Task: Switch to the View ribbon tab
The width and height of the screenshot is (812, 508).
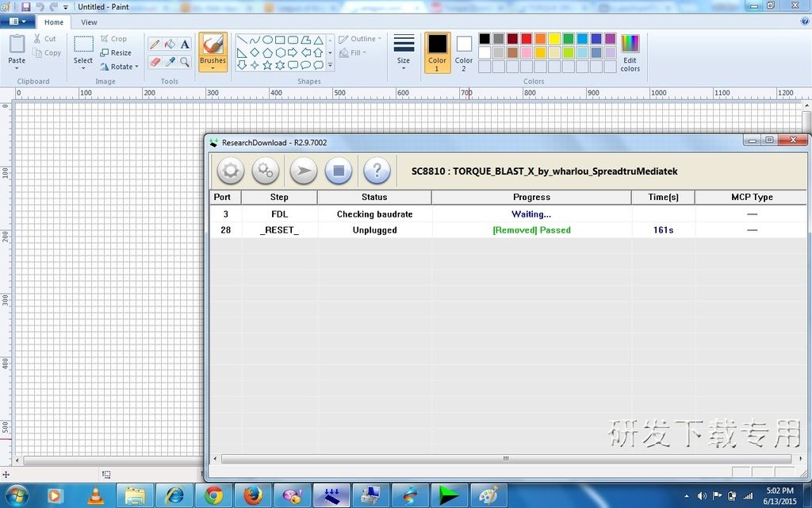Action: pos(90,22)
